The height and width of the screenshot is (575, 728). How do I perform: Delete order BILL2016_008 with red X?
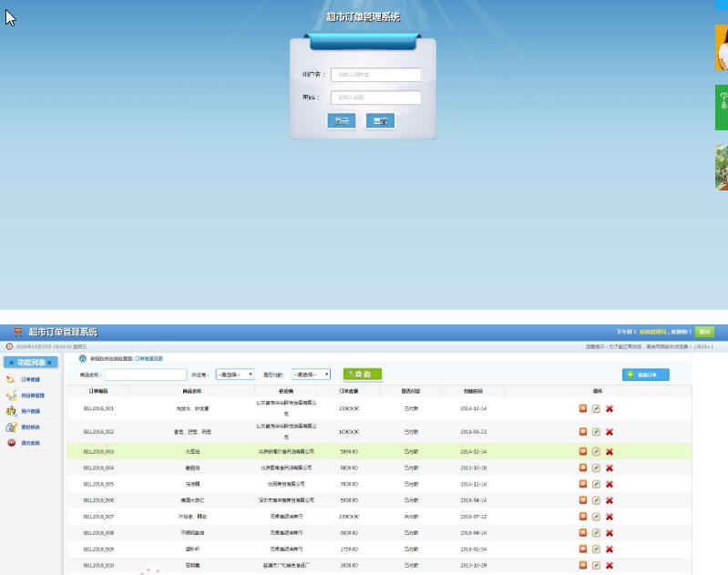click(610, 533)
